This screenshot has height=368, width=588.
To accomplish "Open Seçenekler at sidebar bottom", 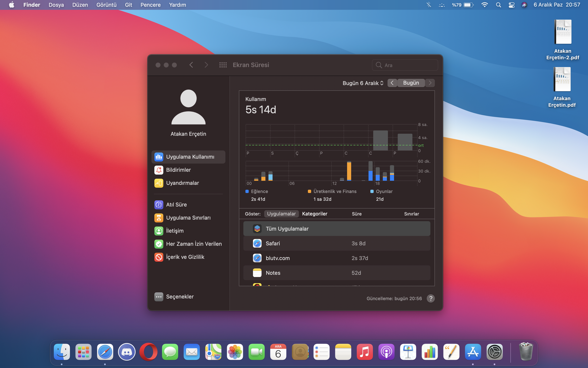I will (x=174, y=297).
